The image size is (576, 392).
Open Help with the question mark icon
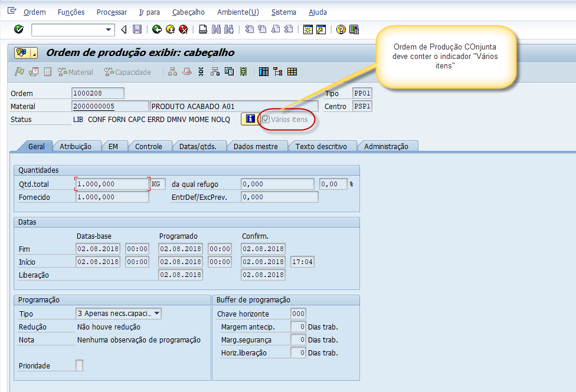click(x=341, y=29)
